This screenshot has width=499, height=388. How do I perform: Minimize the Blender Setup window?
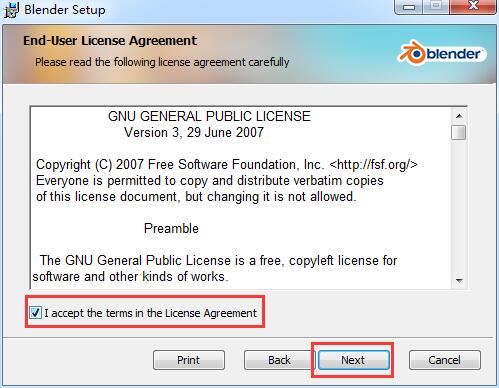409,7
